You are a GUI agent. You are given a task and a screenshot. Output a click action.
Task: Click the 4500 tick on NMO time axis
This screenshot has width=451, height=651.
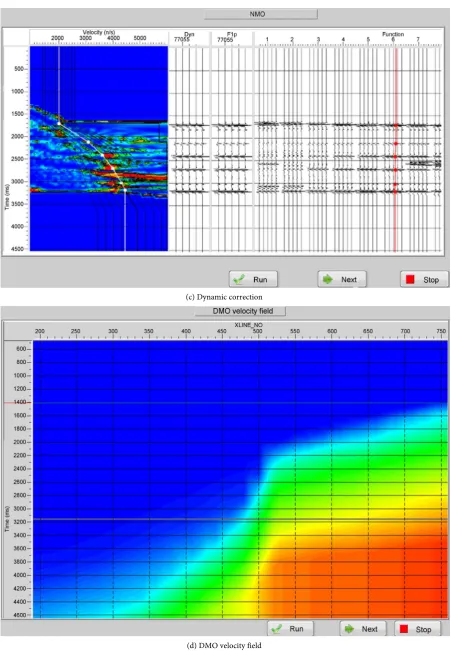[x=19, y=249]
